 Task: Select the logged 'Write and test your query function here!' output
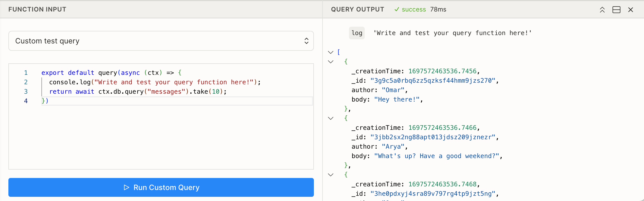(x=452, y=33)
